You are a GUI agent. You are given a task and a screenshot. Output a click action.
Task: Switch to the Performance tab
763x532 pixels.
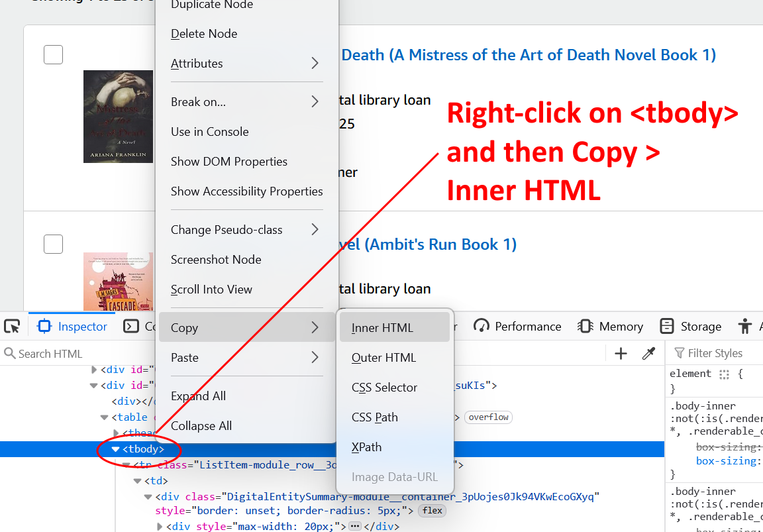[517, 326]
